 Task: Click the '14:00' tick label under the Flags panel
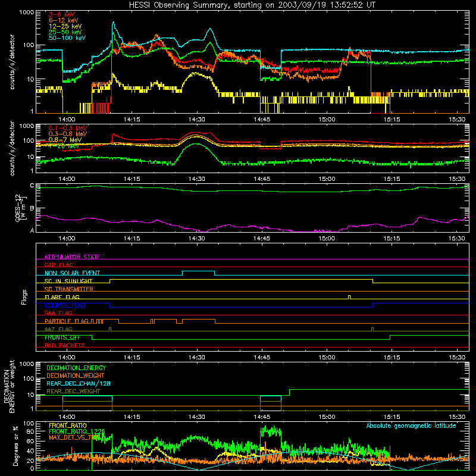point(67,358)
